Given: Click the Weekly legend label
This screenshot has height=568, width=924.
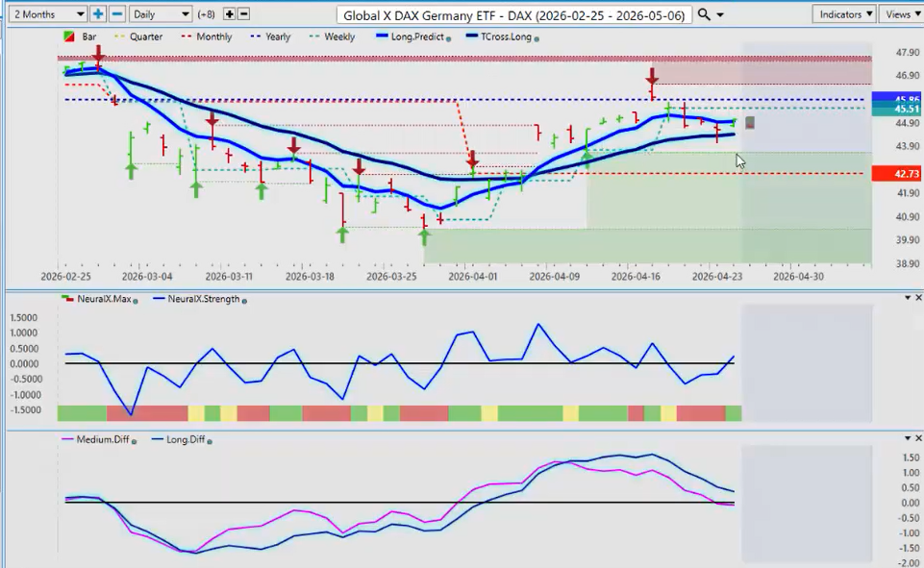Looking at the screenshot, I should click(338, 37).
